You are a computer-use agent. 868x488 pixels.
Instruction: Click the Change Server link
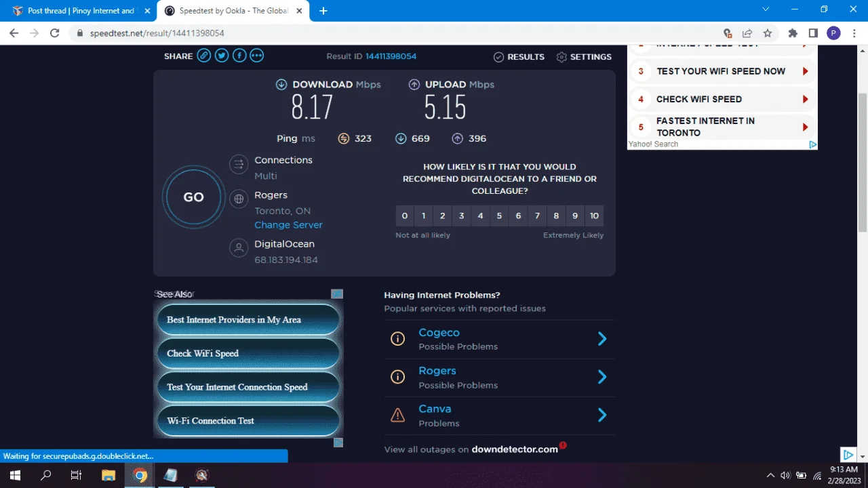pyautogui.click(x=288, y=225)
